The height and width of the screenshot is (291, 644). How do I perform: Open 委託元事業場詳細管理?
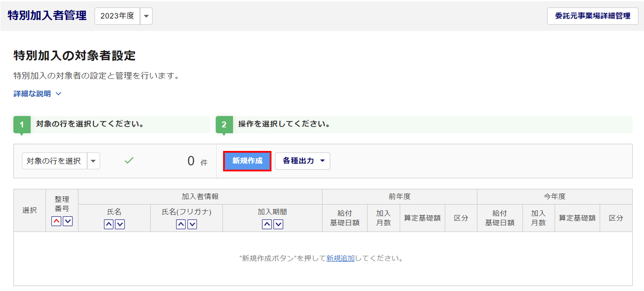point(593,16)
